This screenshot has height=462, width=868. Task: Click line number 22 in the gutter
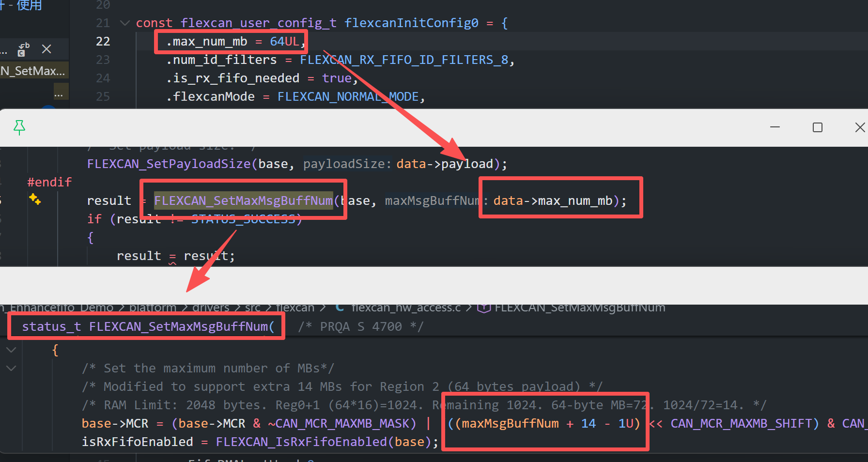tap(103, 42)
